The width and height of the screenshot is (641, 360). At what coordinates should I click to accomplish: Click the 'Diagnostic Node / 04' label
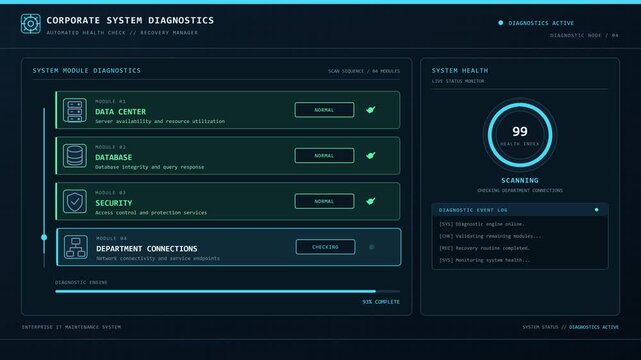click(x=584, y=36)
